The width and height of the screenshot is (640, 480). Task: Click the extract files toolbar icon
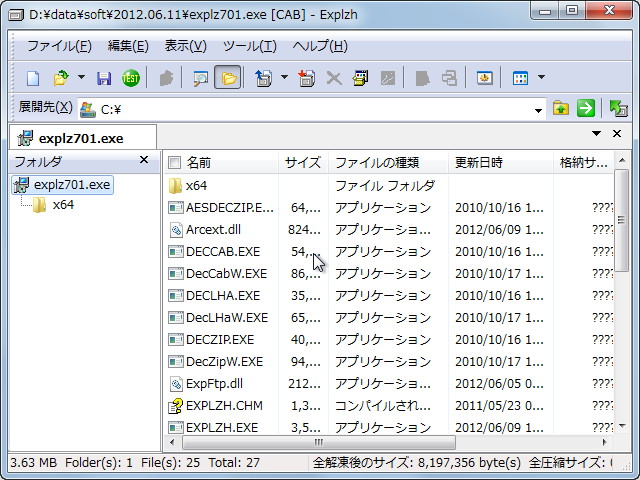(263, 78)
